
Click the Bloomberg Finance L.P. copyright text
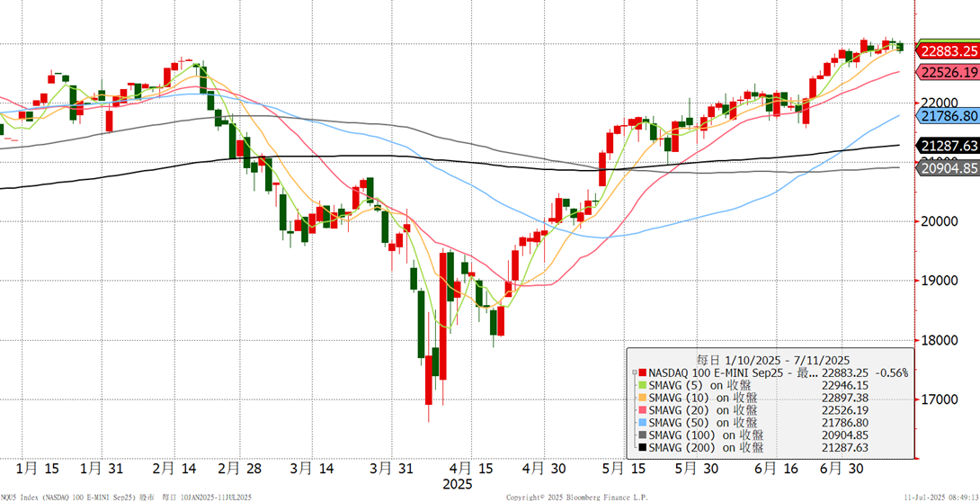coord(576,498)
